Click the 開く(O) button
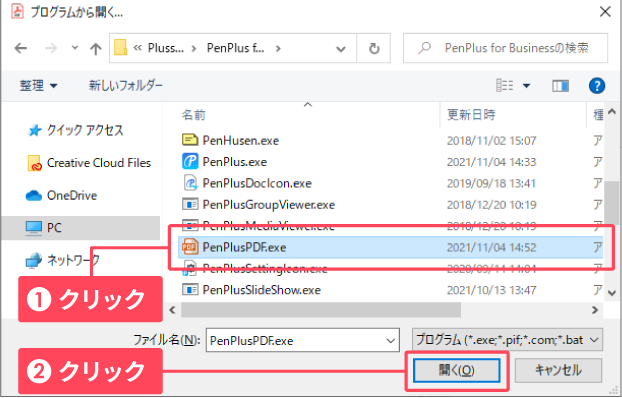Viewport: 622px width, 398px height. click(x=457, y=371)
